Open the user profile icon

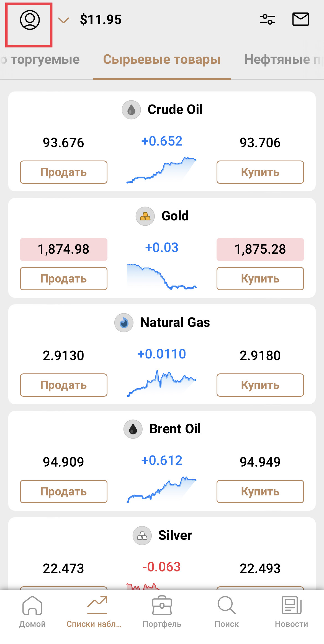pyautogui.click(x=30, y=20)
